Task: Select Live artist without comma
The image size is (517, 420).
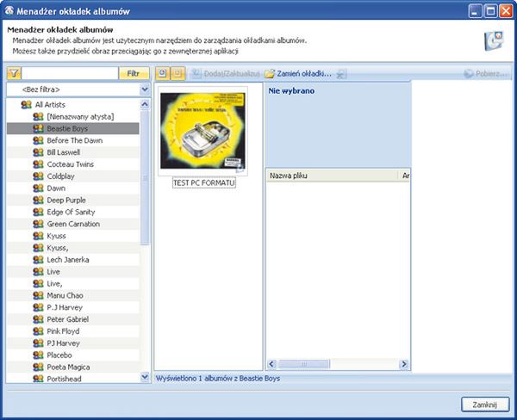Action: tap(53, 271)
